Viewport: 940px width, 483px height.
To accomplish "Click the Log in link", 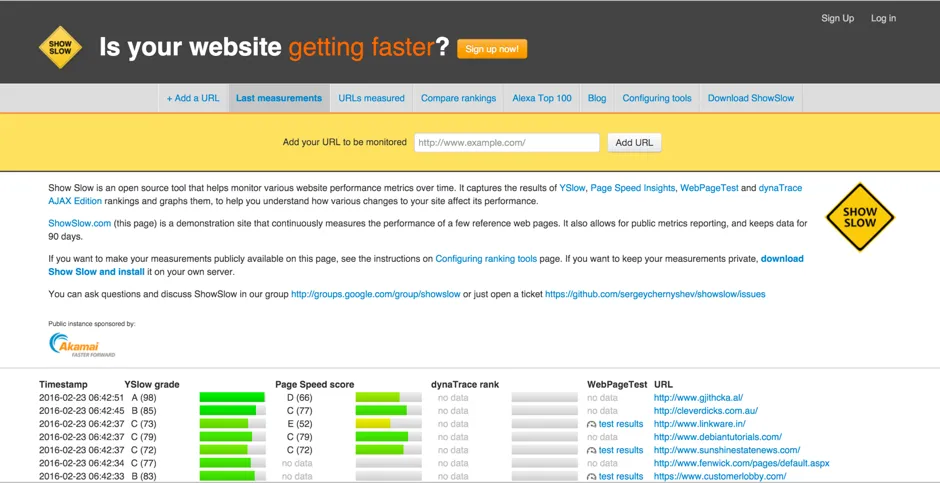I will pyautogui.click(x=883, y=19).
